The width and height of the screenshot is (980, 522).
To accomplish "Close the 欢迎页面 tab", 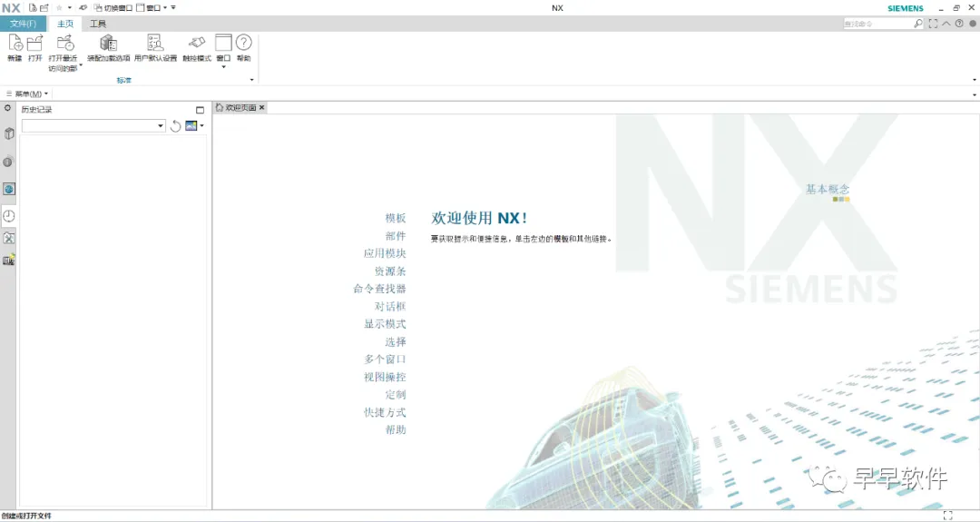I will click(x=262, y=107).
